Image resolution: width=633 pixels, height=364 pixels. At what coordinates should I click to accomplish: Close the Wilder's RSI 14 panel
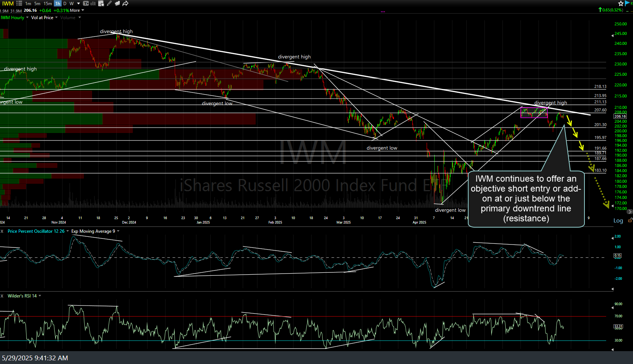coord(2,296)
